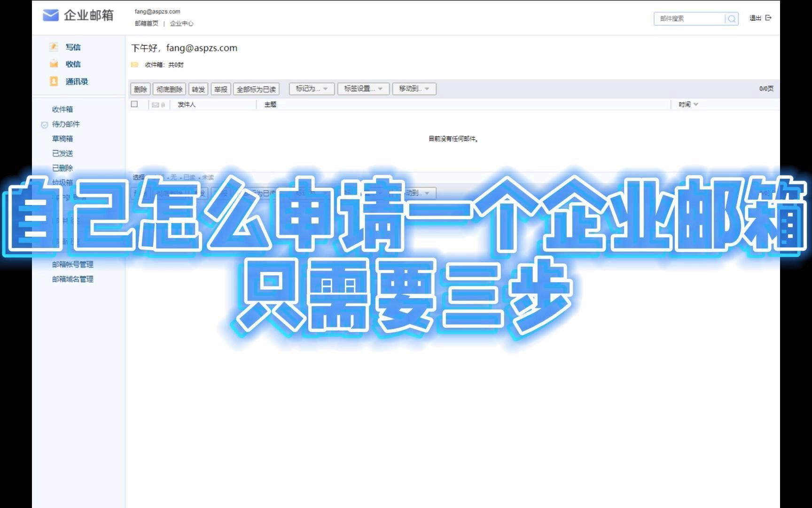The width and height of the screenshot is (812, 508).
Task: Click 写信 compose link
Action: click(x=73, y=47)
